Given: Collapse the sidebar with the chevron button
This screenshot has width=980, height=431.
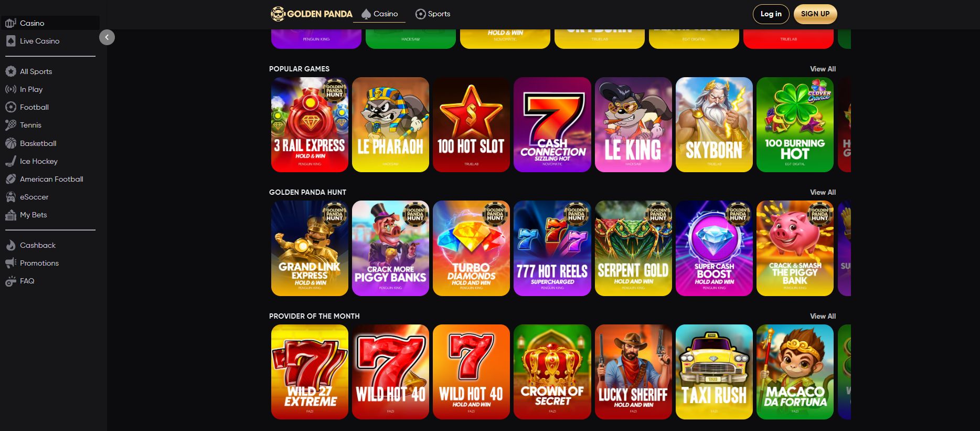Looking at the screenshot, I should (x=107, y=37).
